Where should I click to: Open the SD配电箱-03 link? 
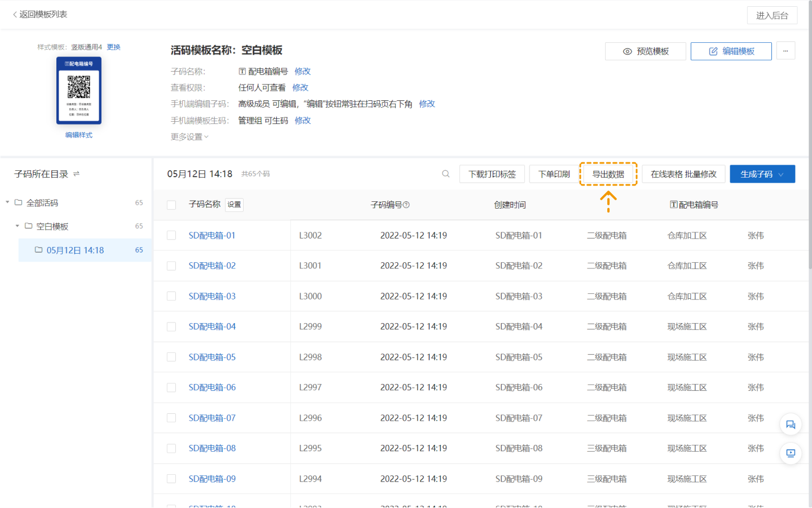pyautogui.click(x=212, y=297)
